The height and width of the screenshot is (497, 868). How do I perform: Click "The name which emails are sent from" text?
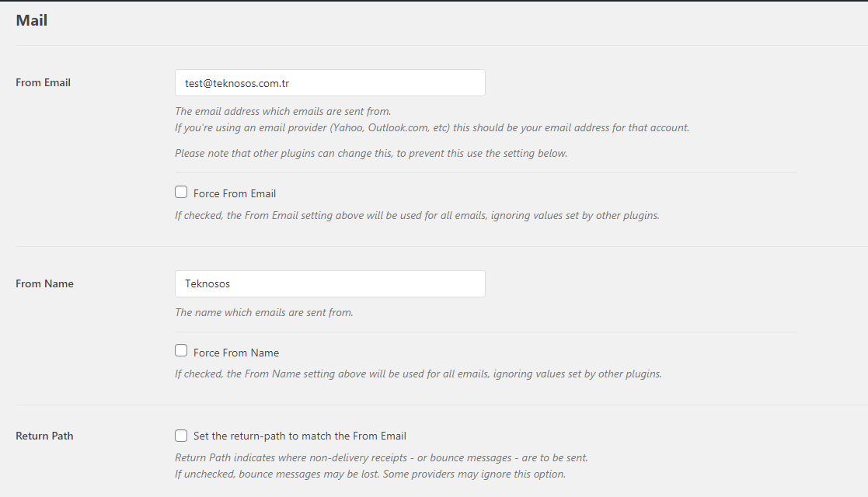click(x=264, y=312)
